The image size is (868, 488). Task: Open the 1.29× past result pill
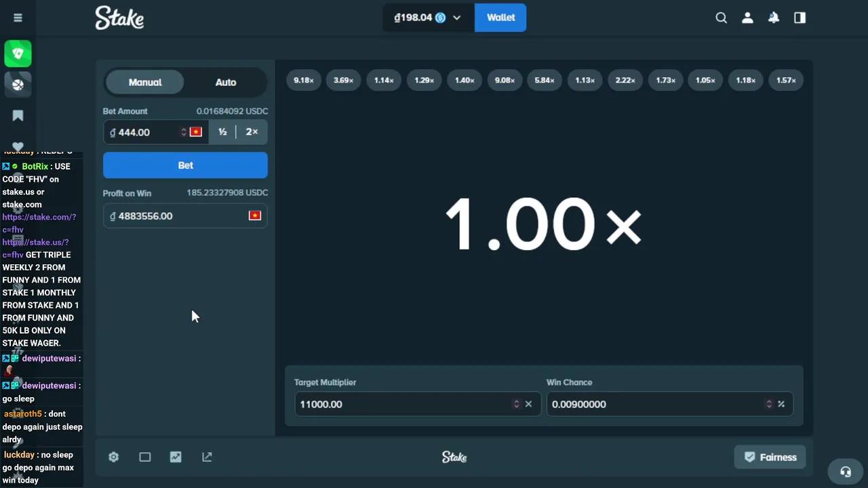pos(425,81)
